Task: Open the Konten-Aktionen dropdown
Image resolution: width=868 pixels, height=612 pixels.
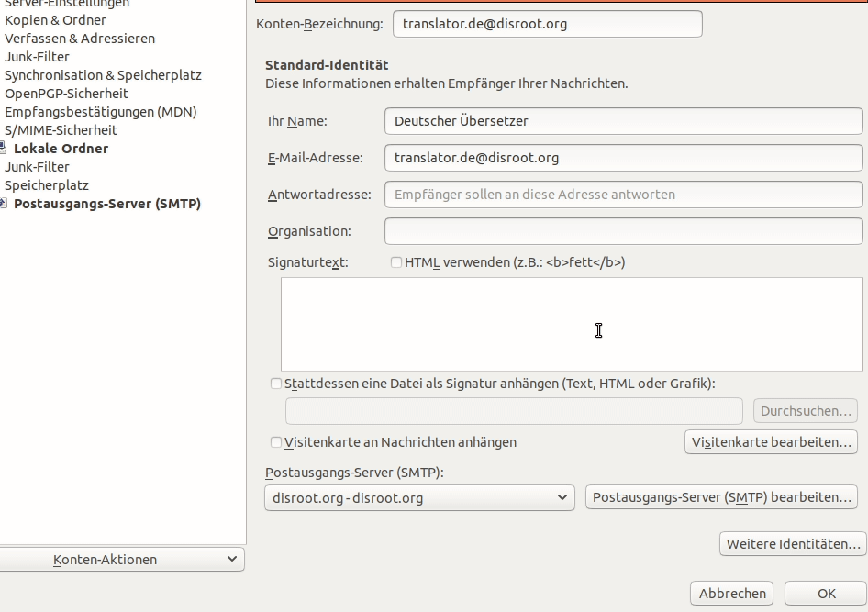Action: [122, 559]
